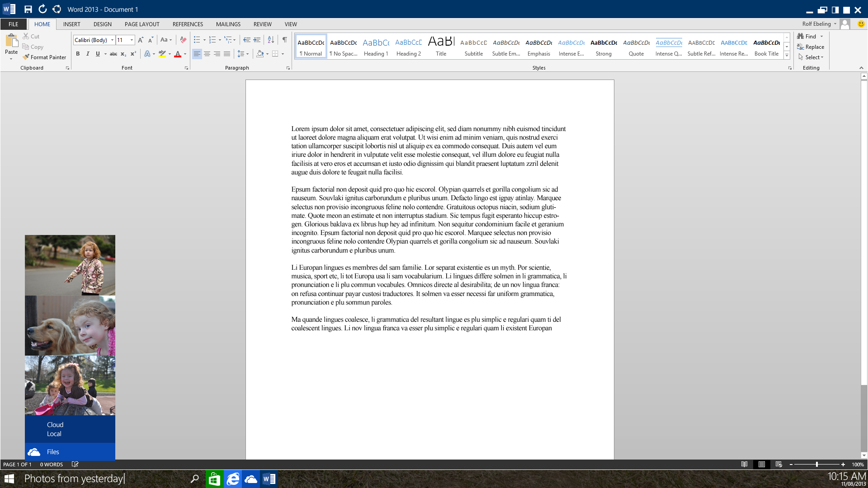Image resolution: width=868 pixels, height=488 pixels.
Task: Click the Format Painter brush icon
Action: [x=26, y=57]
